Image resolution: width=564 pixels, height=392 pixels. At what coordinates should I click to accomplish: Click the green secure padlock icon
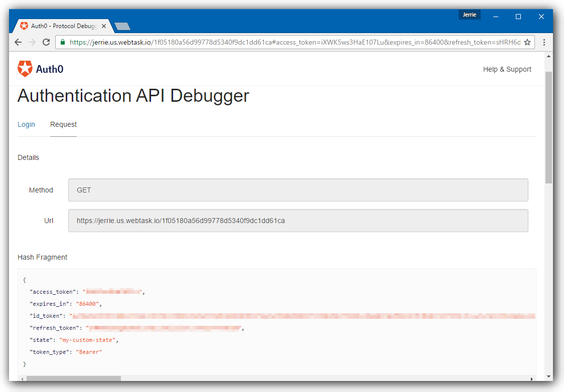(63, 42)
